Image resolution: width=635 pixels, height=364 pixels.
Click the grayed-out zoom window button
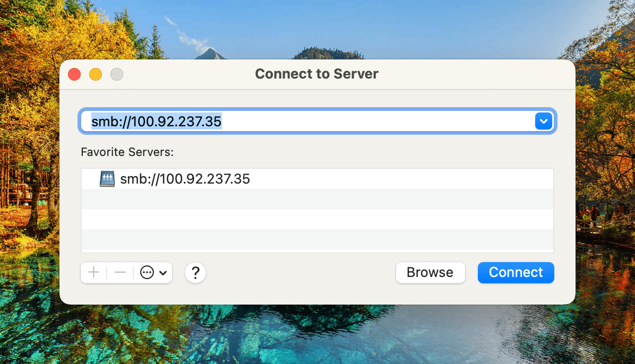point(117,74)
